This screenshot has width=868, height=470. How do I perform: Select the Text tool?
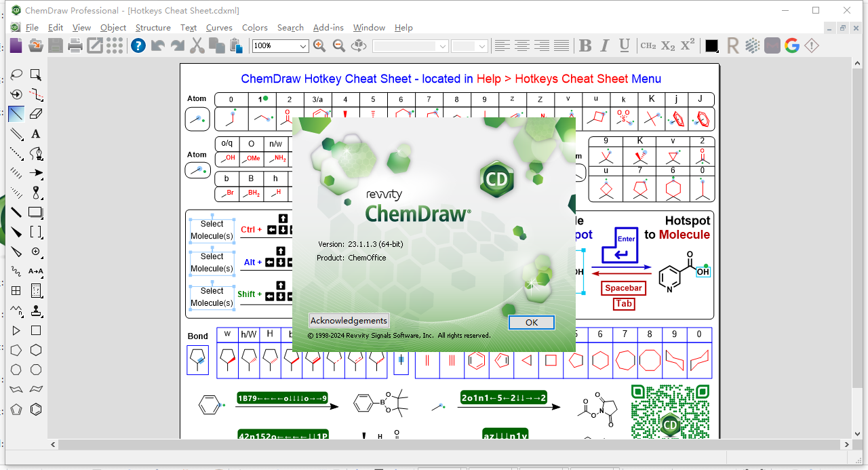(x=35, y=134)
